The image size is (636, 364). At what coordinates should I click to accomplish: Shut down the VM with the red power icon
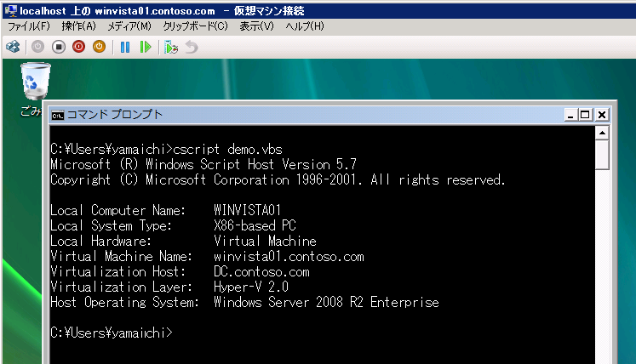tap(79, 47)
